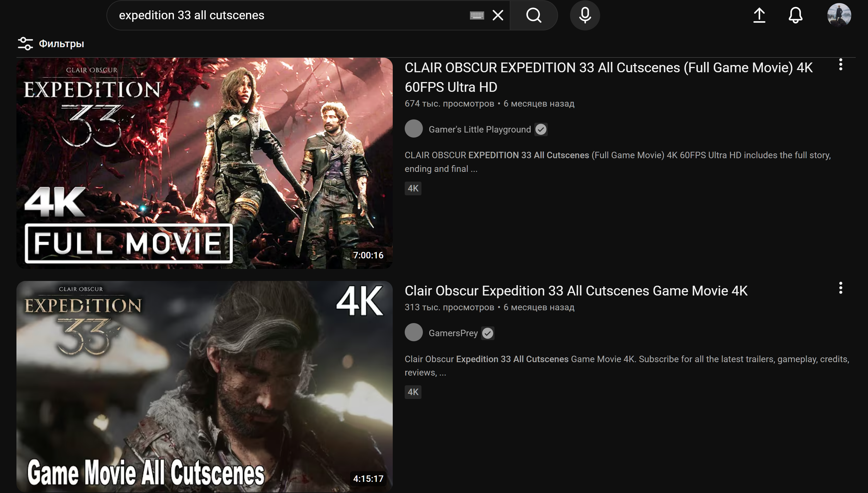Image resolution: width=868 pixels, height=493 pixels.
Task: Open notifications bell
Action: [x=795, y=15]
